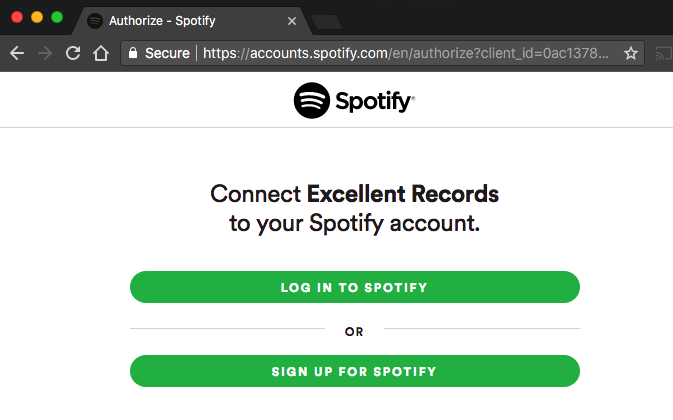This screenshot has height=420, width=673.
Task: Reload the Spotify authorize page
Action: [x=73, y=53]
